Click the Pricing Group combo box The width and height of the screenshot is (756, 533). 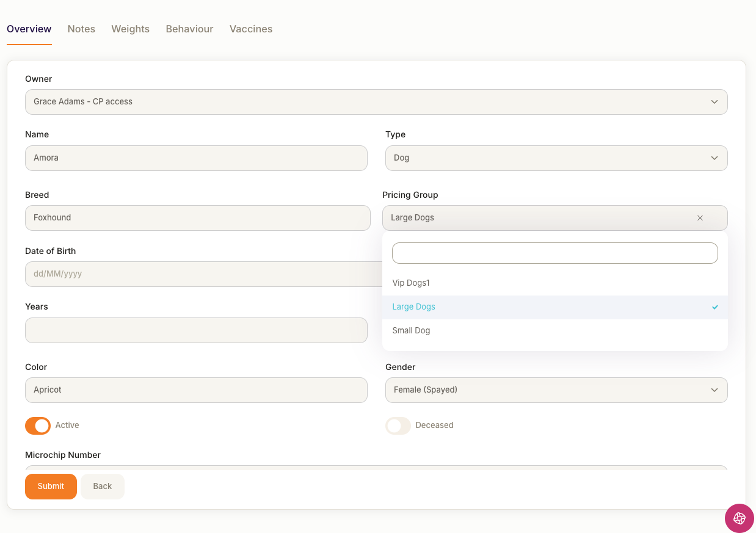(x=554, y=218)
